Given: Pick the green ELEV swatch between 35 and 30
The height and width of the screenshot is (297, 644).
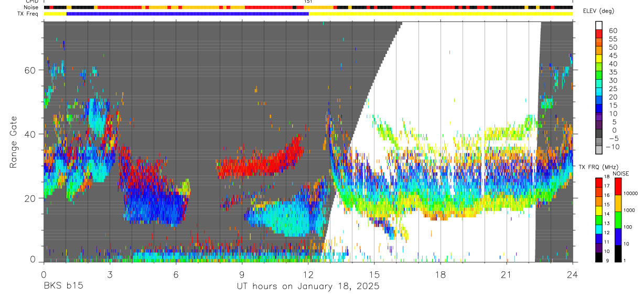Looking at the screenshot, I should point(599,76).
